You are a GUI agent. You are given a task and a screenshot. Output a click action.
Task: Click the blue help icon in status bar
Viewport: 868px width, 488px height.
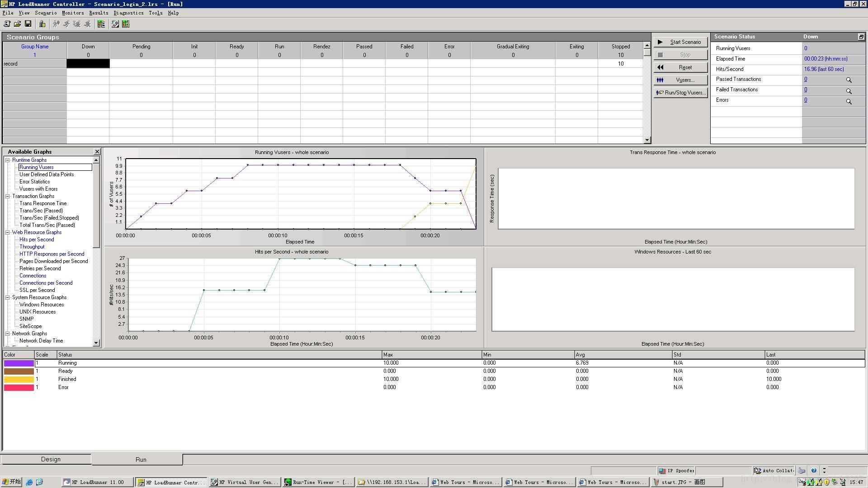coord(814,470)
